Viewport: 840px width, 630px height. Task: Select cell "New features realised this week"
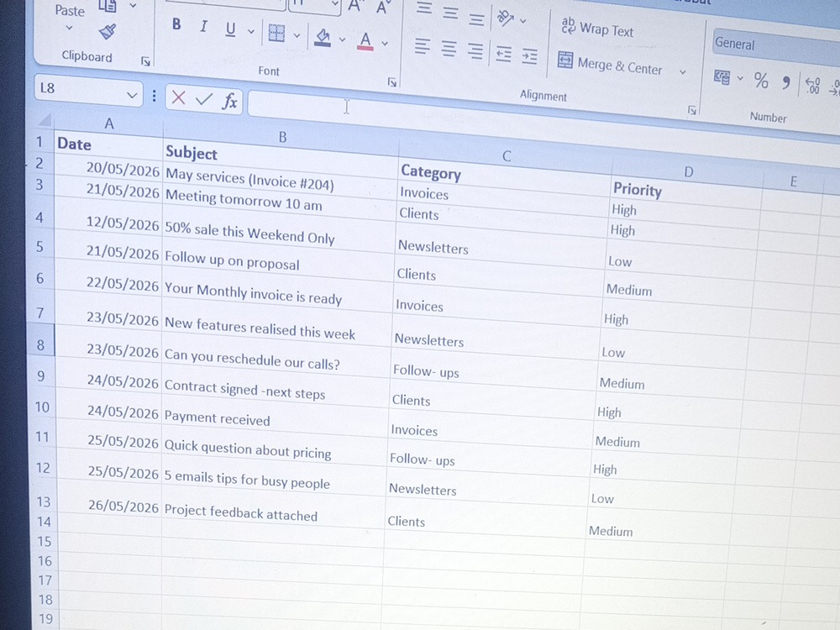pos(277,327)
